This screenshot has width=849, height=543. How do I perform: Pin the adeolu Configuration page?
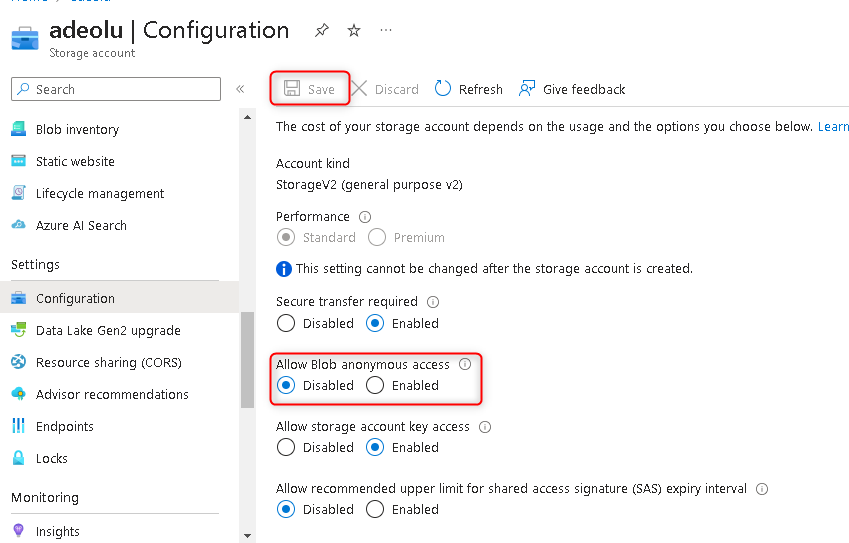[x=321, y=31]
